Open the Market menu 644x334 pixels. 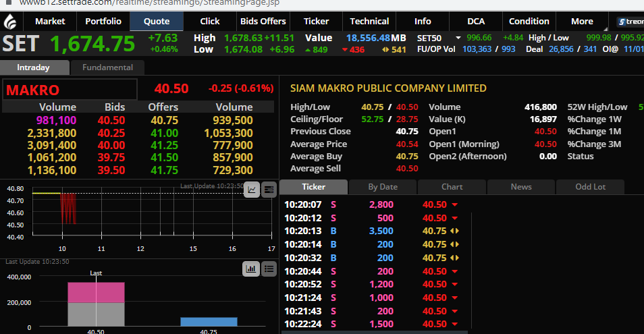[50, 22]
